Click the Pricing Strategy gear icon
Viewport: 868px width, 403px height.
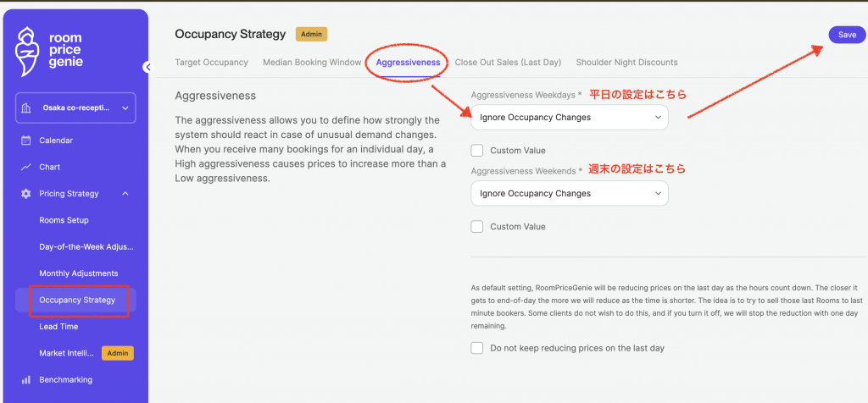[x=26, y=194]
